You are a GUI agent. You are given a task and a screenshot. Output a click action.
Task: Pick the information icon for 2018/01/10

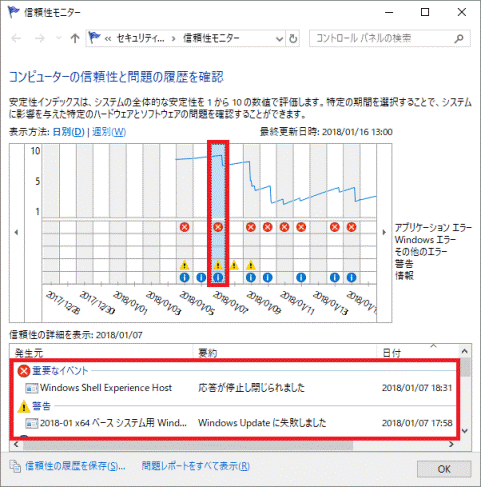click(x=268, y=277)
